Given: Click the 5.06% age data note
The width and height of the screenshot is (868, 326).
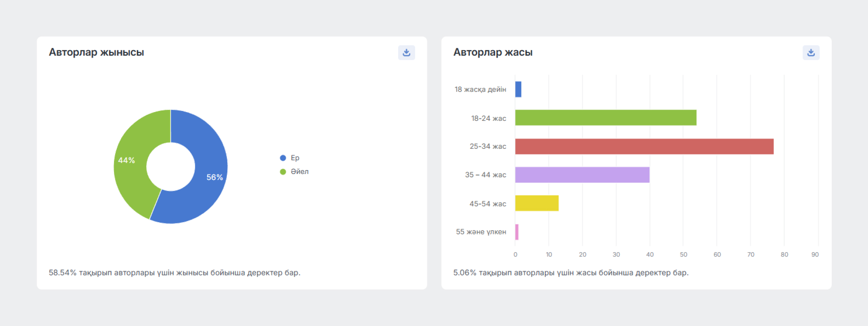Looking at the screenshot, I should click(x=571, y=273).
